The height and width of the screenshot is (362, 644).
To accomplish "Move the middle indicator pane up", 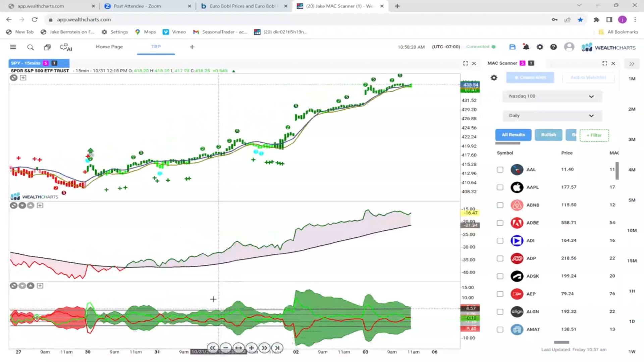I will point(31,205).
